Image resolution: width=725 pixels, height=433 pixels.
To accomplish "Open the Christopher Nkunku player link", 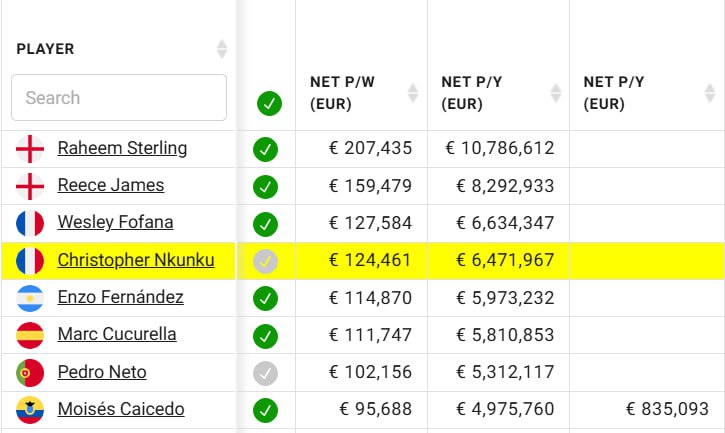I will [x=135, y=260].
